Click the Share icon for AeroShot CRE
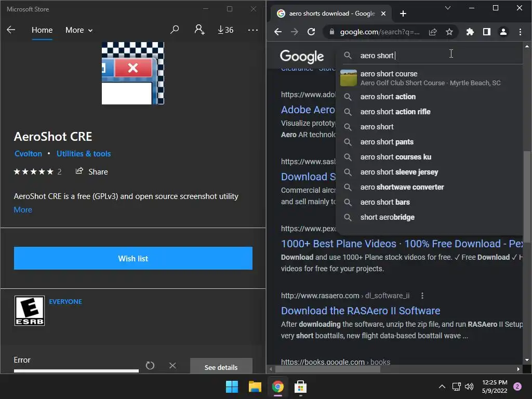This screenshot has height=399, width=532. (79, 171)
